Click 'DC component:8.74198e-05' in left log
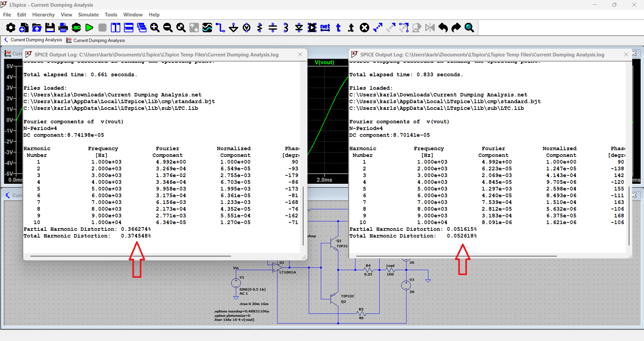 click(64, 135)
